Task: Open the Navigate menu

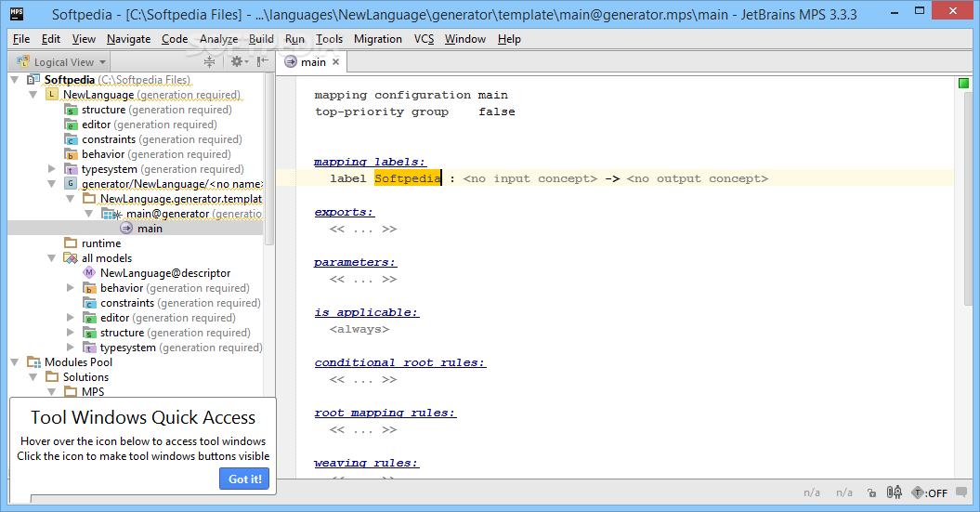Action: pos(129,39)
